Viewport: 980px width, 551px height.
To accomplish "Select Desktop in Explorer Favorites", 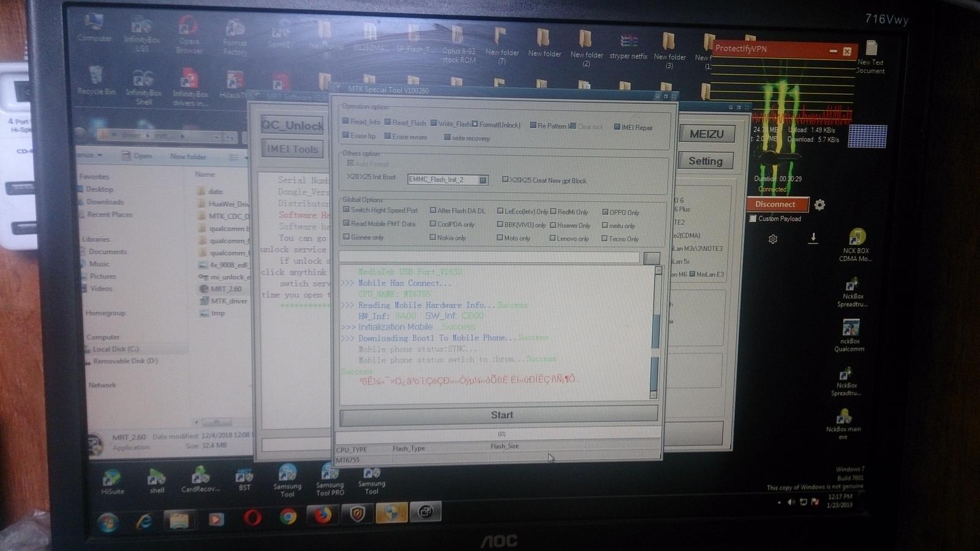I will [99, 189].
